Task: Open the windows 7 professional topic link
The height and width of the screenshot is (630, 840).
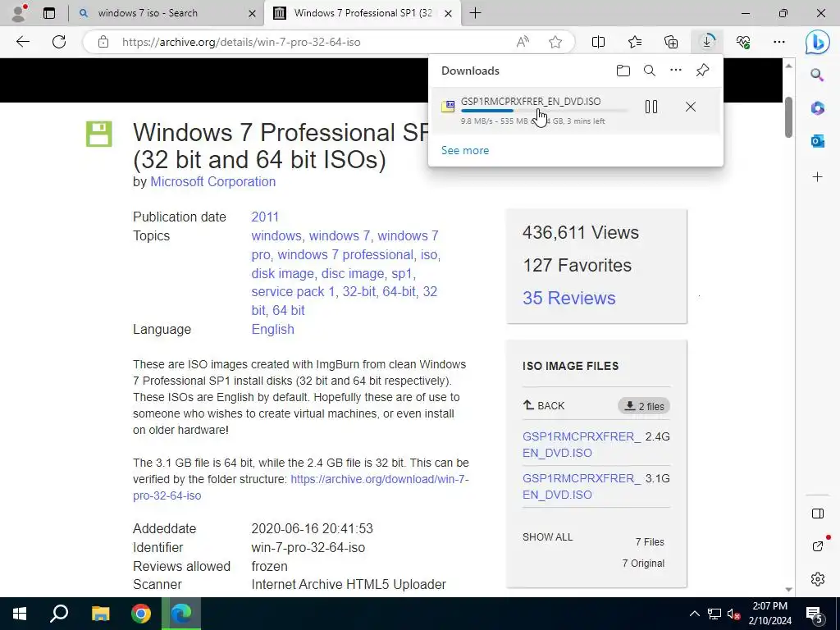Action: [345, 254]
